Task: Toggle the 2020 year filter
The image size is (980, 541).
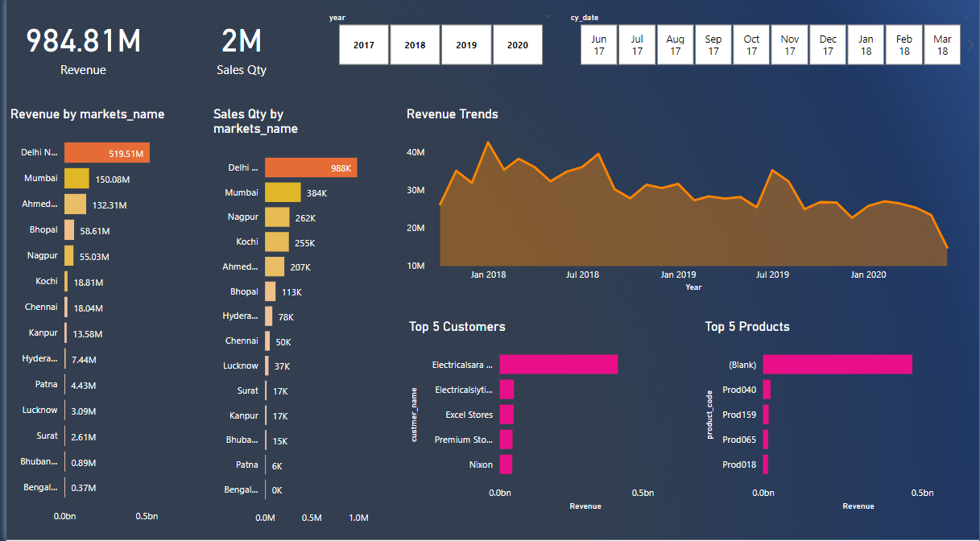Action: [518, 45]
